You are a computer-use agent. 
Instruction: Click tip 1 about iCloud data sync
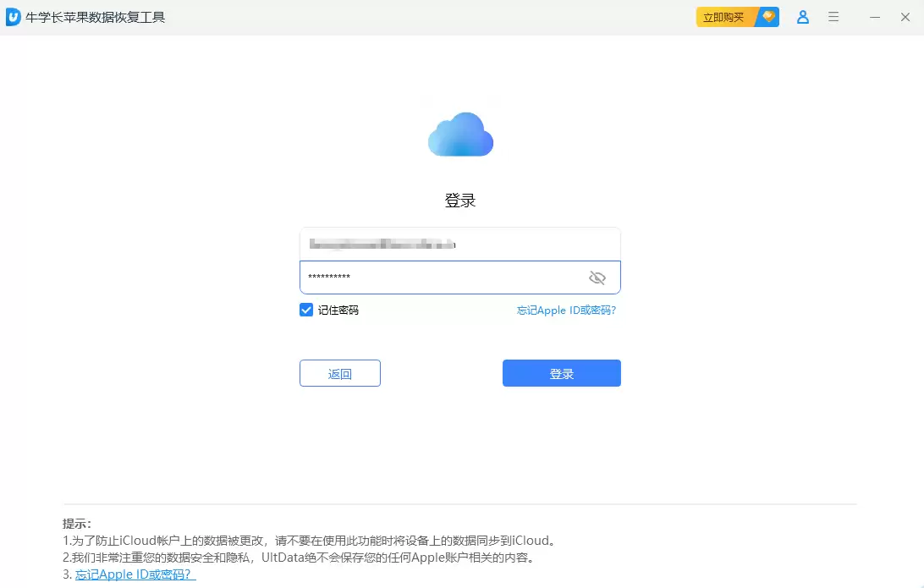(x=310, y=541)
